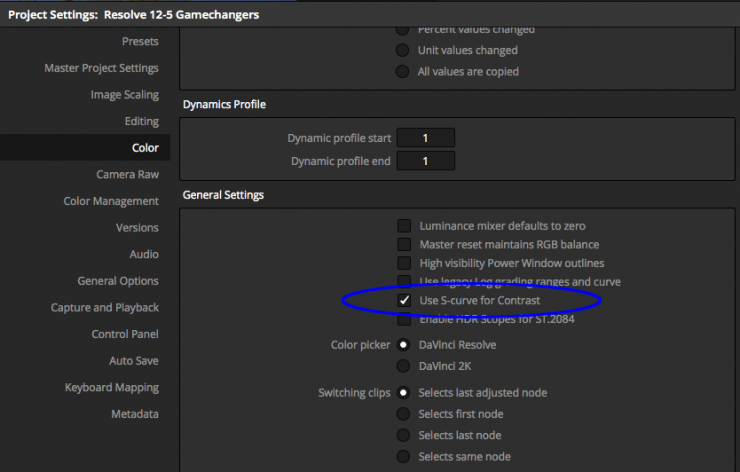Check Master reset maintains RGB balance
Image resolution: width=740 pixels, height=472 pixels.
[x=404, y=244]
